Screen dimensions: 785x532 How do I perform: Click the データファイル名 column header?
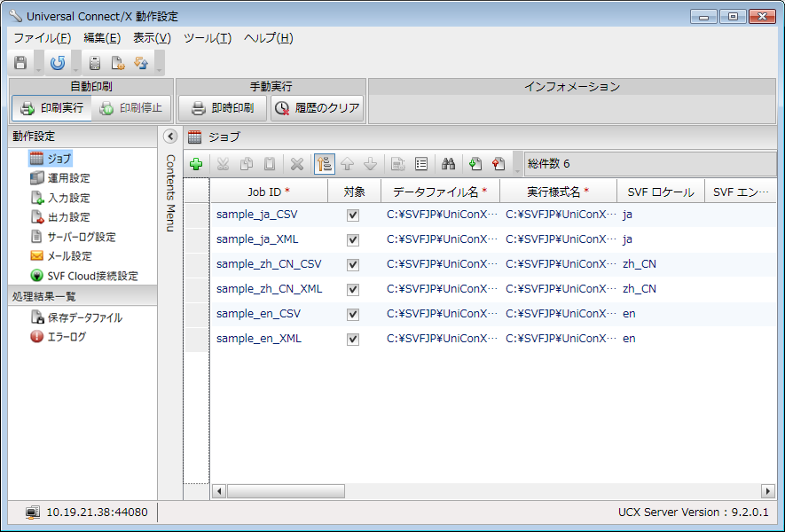tap(440, 192)
